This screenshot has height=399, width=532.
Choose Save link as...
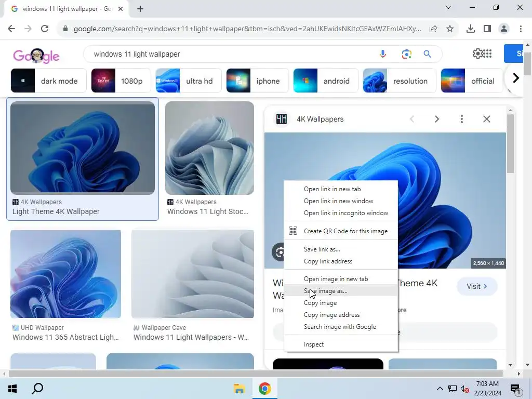tap(341, 249)
